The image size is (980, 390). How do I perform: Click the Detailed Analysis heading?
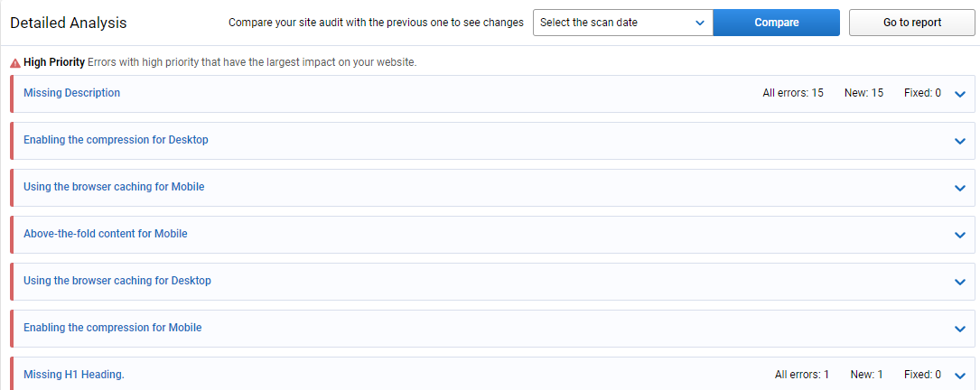pos(69,23)
